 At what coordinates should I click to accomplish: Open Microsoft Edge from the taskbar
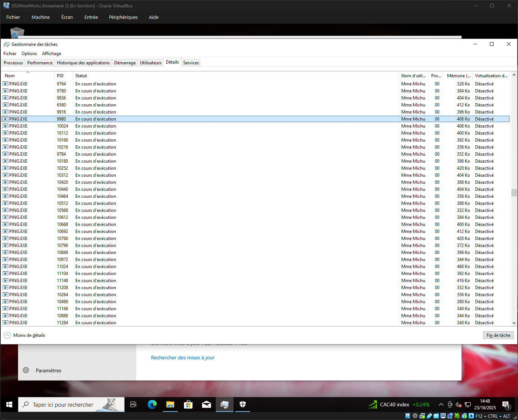pos(152,404)
